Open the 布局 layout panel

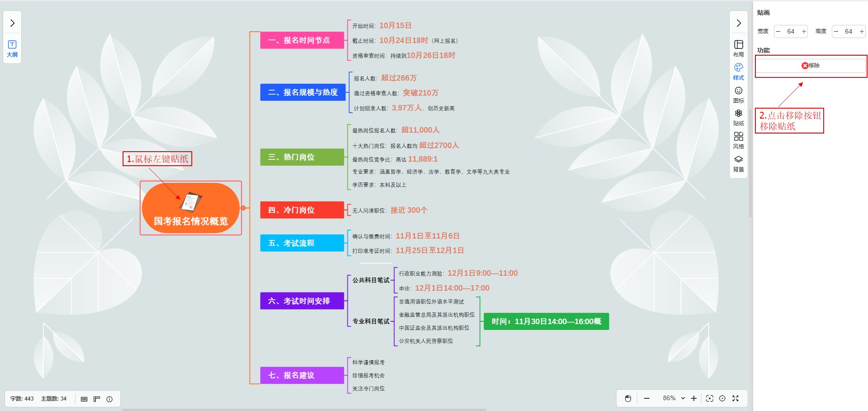point(738,48)
